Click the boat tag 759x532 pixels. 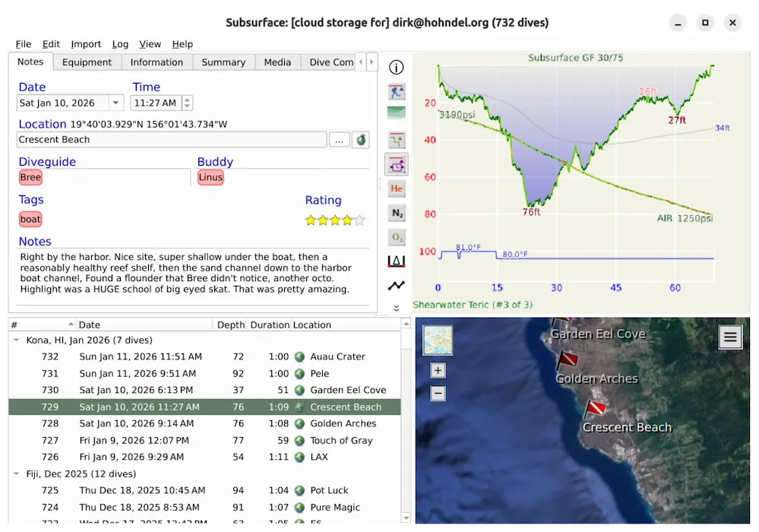point(30,220)
